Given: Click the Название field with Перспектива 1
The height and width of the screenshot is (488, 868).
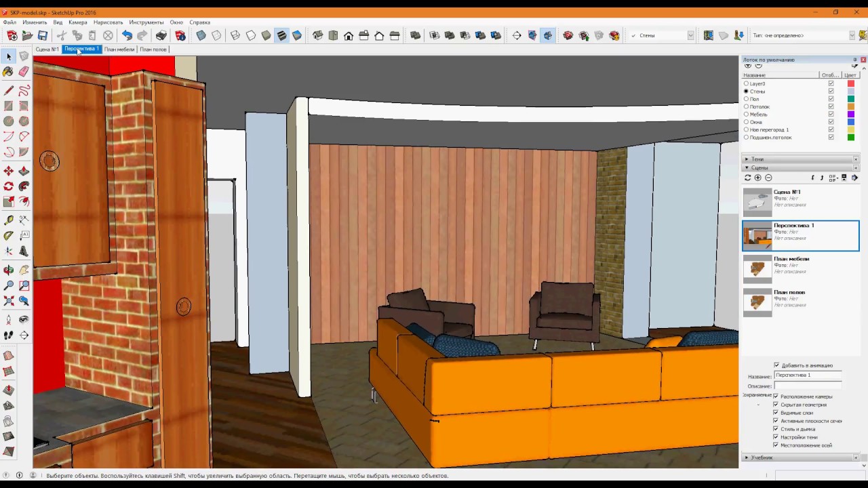Looking at the screenshot, I should (x=808, y=375).
